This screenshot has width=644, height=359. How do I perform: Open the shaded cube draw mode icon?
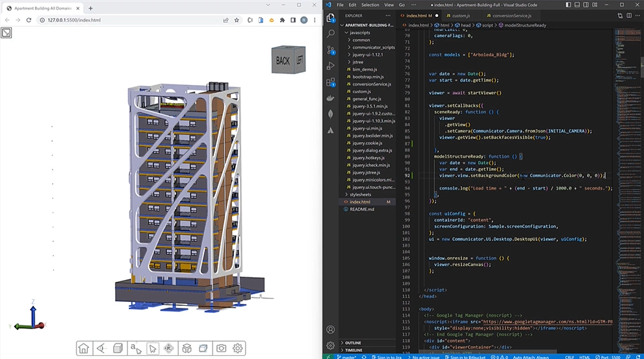point(118,349)
